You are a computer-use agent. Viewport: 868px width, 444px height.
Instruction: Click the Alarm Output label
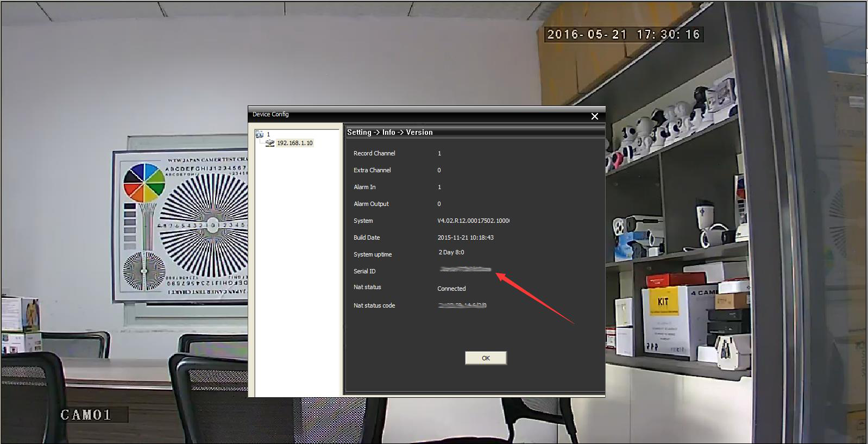tap(371, 204)
